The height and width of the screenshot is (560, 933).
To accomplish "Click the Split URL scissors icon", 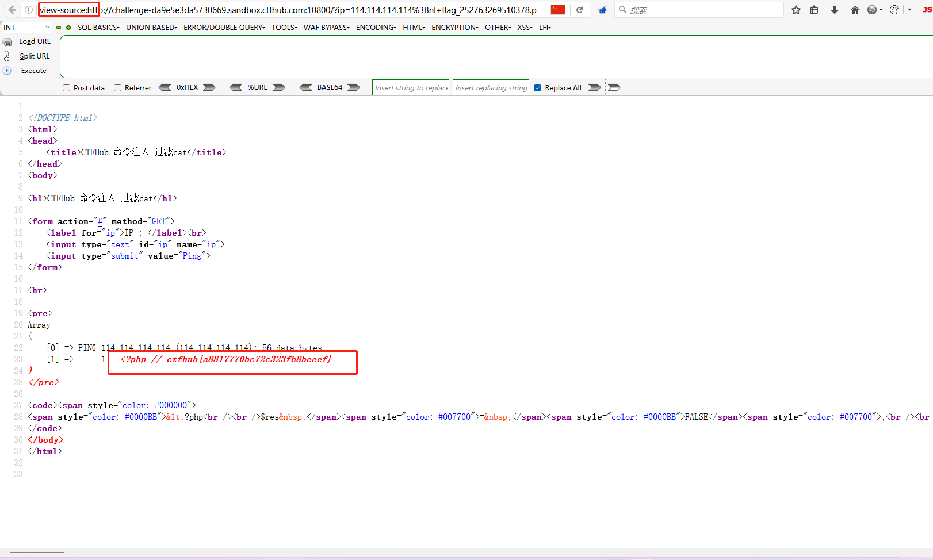I will [x=7, y=56].
